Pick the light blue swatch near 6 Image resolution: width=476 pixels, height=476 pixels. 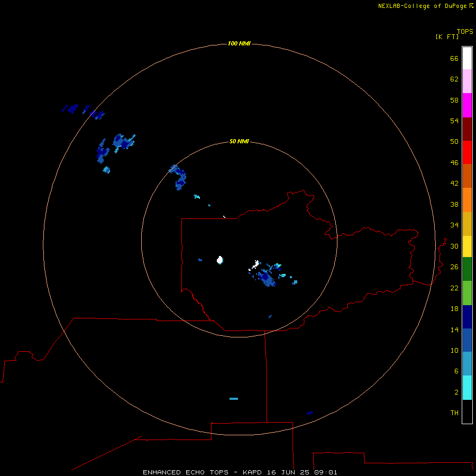[467, 364]
